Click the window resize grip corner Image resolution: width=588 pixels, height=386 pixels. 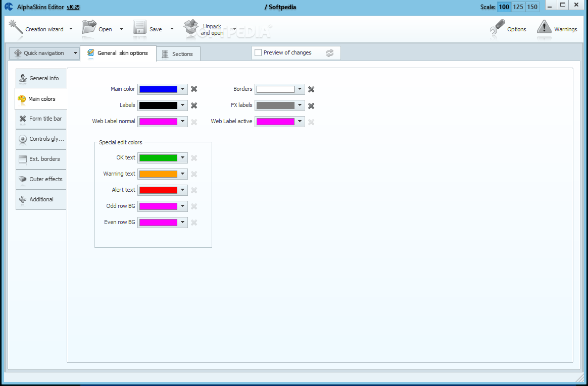[x=580, y=377]
